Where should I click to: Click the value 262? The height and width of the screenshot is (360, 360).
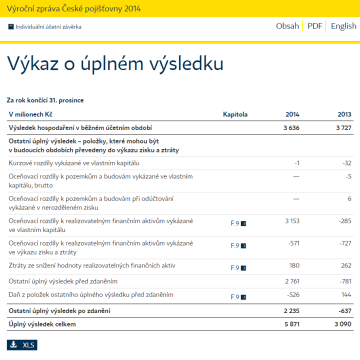pos(346,266)
